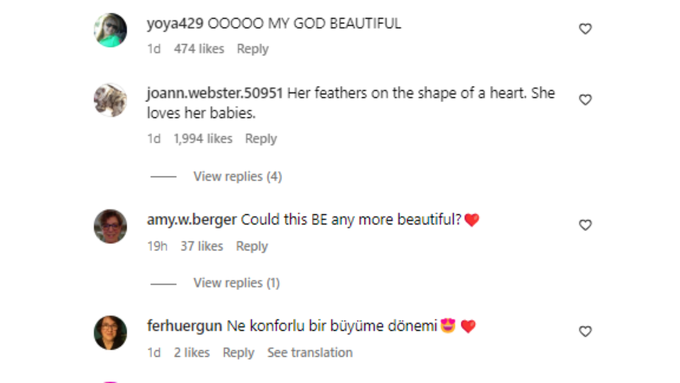This screenshot has width=680, height=383.
Task: Like yoya429's comment with the heart icon
Action: coord(585,29)
